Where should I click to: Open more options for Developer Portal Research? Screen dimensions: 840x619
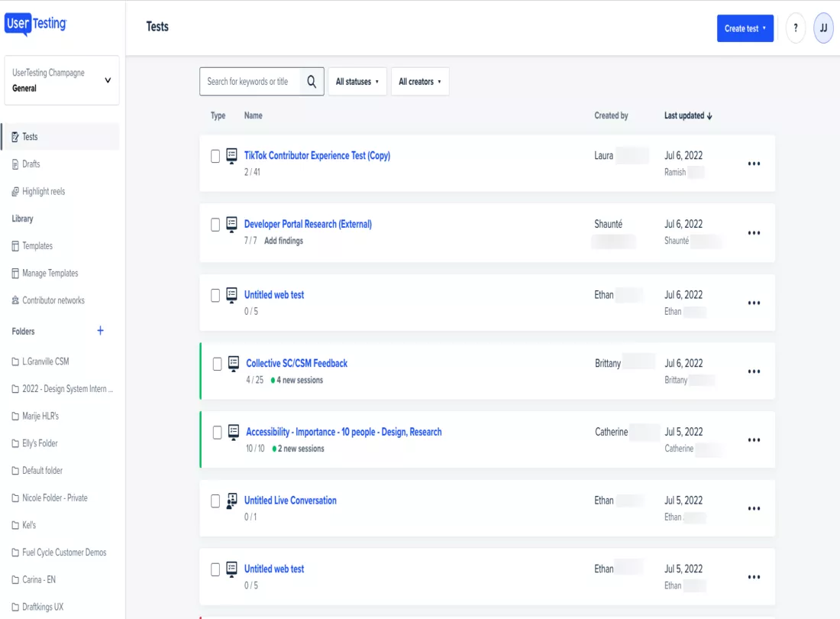pos(754,232)
